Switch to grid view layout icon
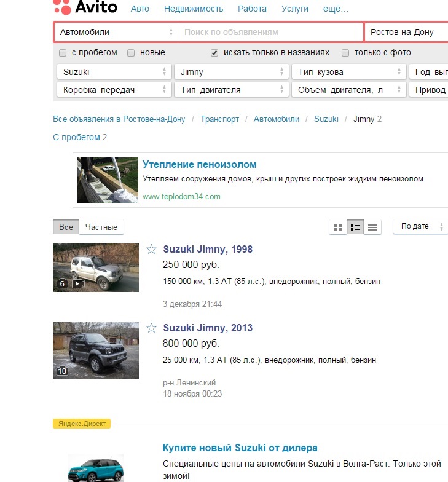This screenshot has height=482, width=448. (x=338, y=227)
